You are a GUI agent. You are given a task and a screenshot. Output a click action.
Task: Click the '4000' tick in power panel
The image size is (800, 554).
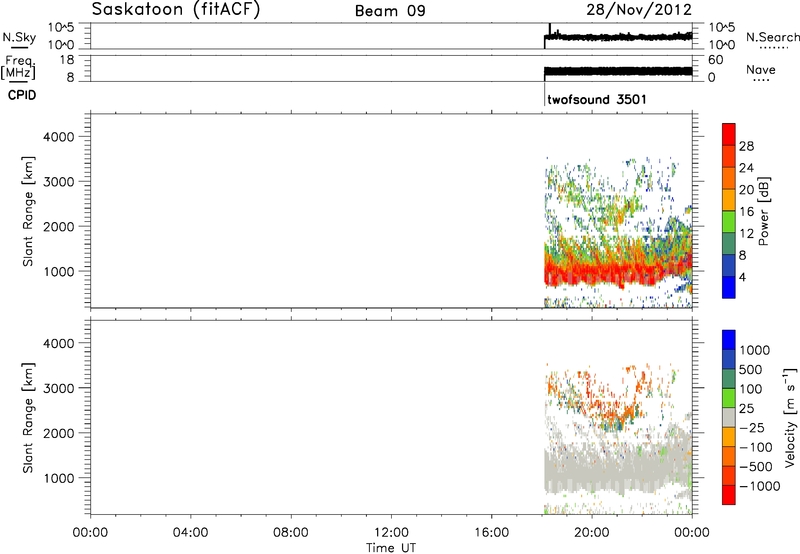point(59,137)
